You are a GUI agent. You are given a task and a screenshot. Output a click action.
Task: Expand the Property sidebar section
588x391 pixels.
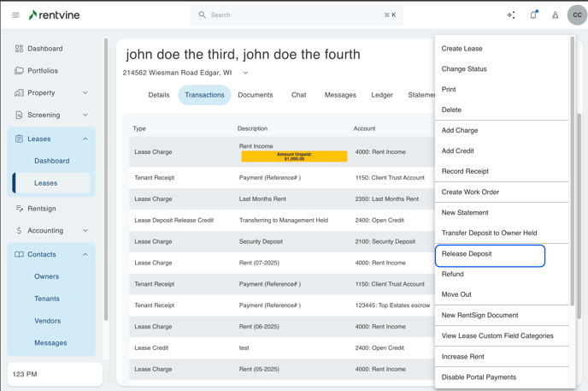click(85, 93)
